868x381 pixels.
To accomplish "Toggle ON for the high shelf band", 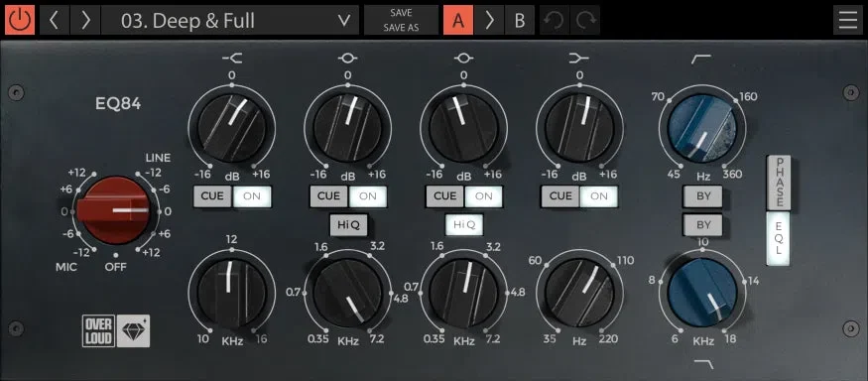I will 251,196.
